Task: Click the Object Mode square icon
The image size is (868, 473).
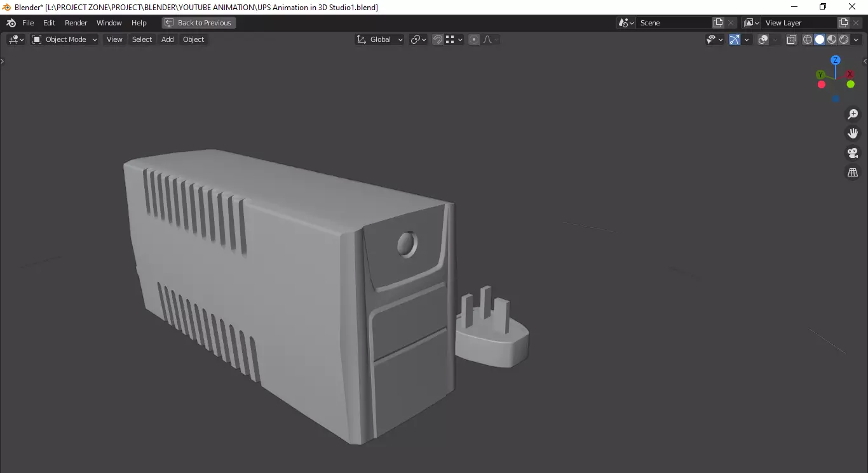Action: pyautogui.click(x=37, y=39)
